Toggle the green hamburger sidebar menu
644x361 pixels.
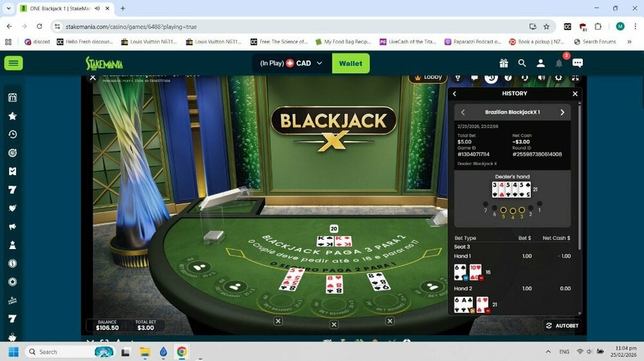click(x=14, y=63)
